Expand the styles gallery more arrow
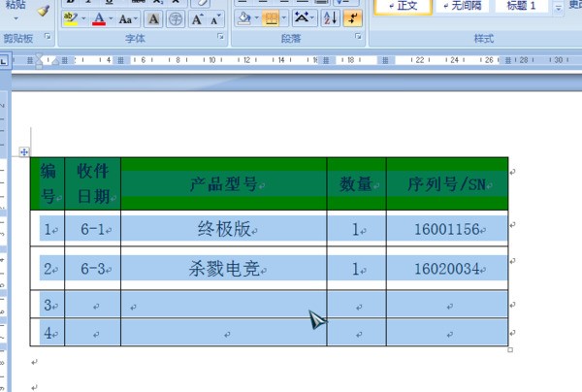582x392 pixels. [558, 8]
